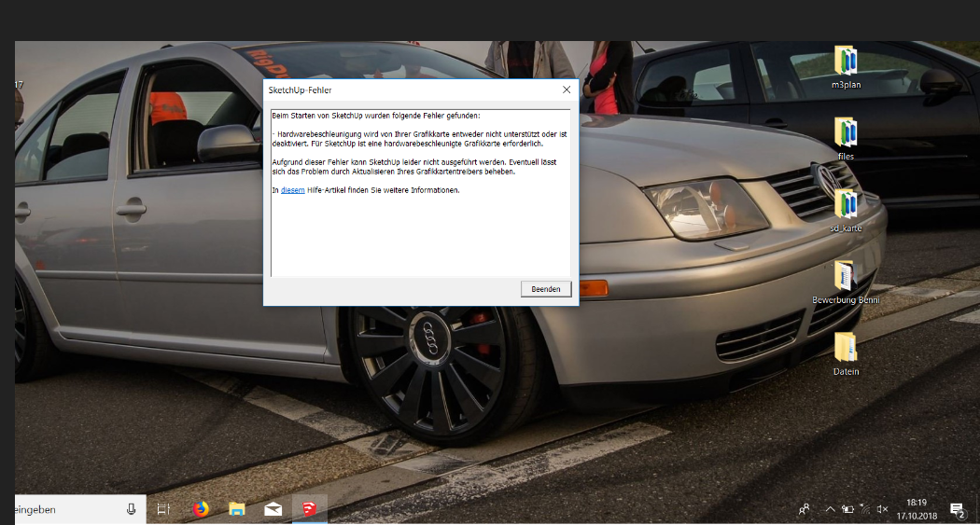Toggle the muted volume icon
980x525 pixels.
coord(882,509)
